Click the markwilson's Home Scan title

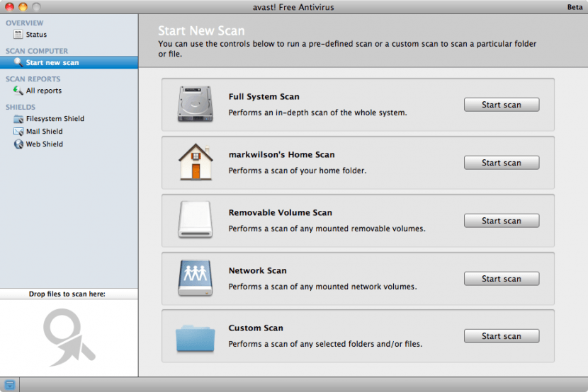(282, 155)
